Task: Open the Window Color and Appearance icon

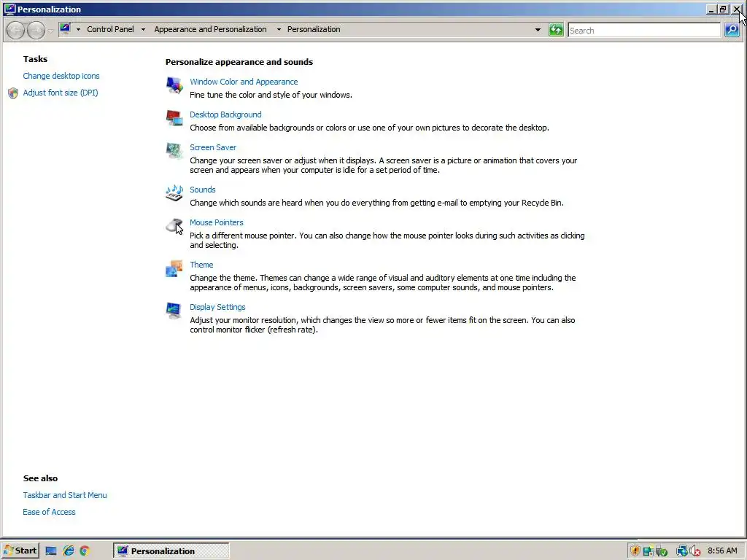Action: (174, 85)
